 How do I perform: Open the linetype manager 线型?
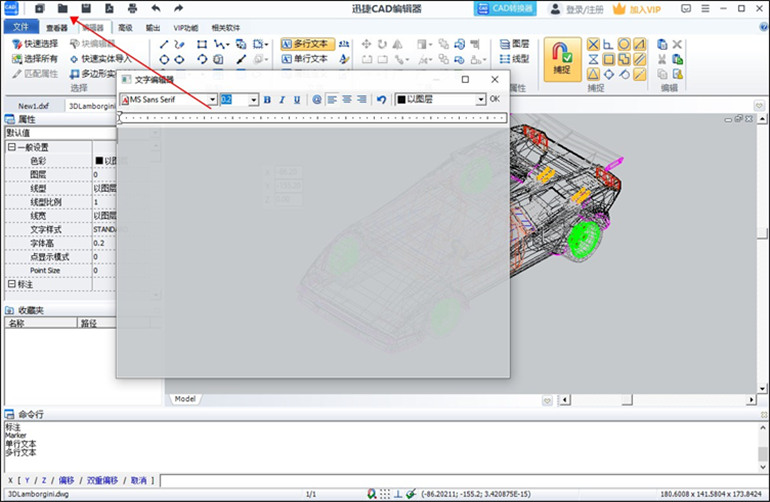tap(514, 59)
